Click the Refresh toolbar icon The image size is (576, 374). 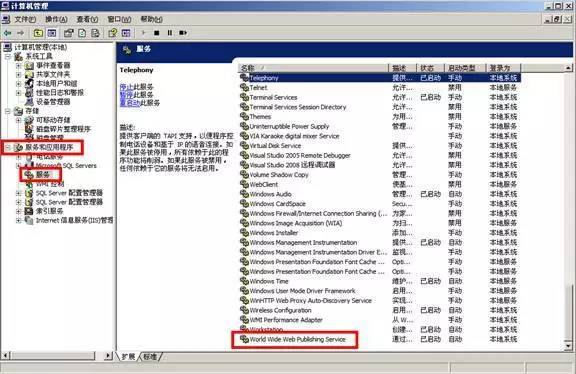82,33
